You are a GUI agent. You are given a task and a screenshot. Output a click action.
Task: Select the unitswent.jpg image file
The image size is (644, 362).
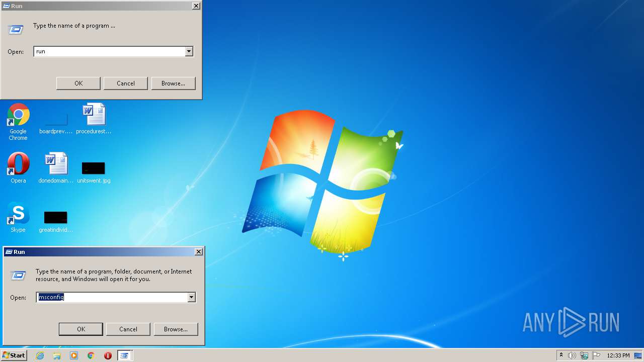point(94,172)
